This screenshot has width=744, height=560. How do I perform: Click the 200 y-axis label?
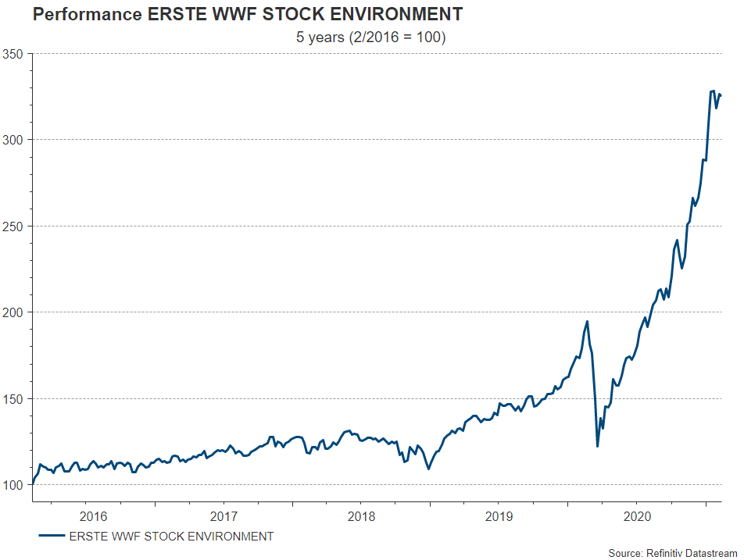(x=15, y=312)
